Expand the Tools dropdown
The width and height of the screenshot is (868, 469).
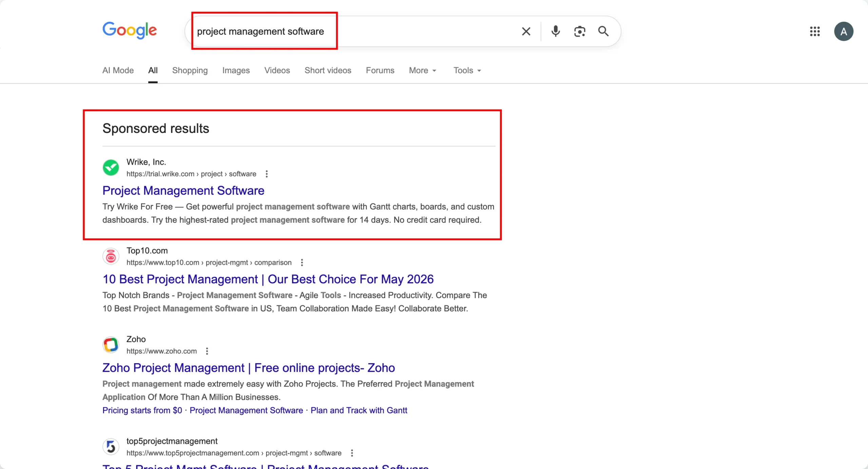click(467, 70)
